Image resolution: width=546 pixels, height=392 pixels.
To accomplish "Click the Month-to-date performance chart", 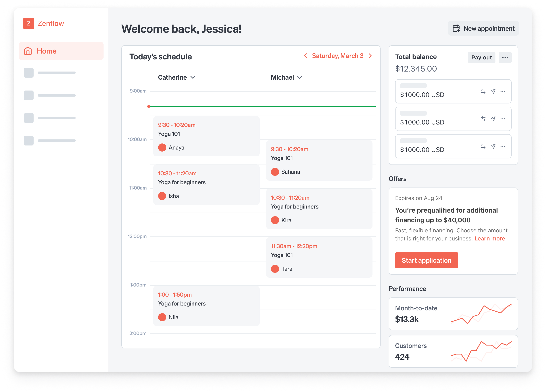I will [481, 314].
